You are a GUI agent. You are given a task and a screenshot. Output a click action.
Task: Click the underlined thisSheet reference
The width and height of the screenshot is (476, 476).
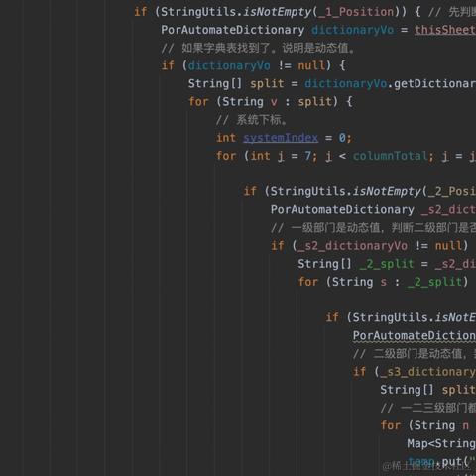(445, 30)
